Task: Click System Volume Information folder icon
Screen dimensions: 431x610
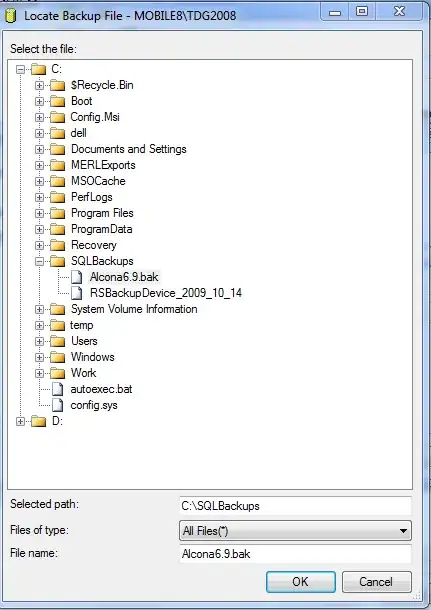Action: (x=58, y=309)
